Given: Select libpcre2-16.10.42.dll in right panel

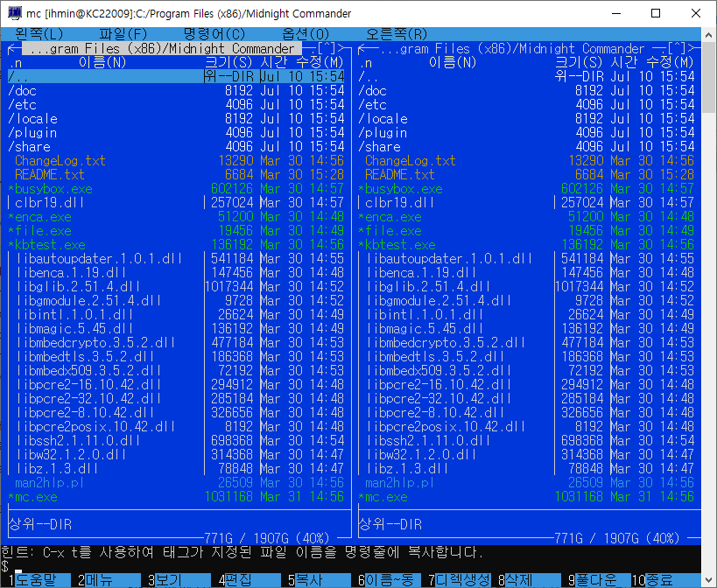Looking at the screenshot, I should [526, 385].
